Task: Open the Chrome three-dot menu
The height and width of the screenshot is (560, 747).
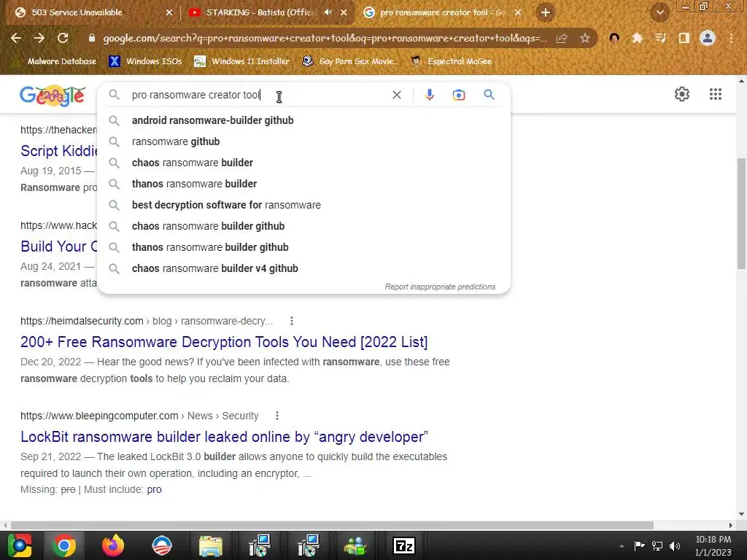Action: 731,38
